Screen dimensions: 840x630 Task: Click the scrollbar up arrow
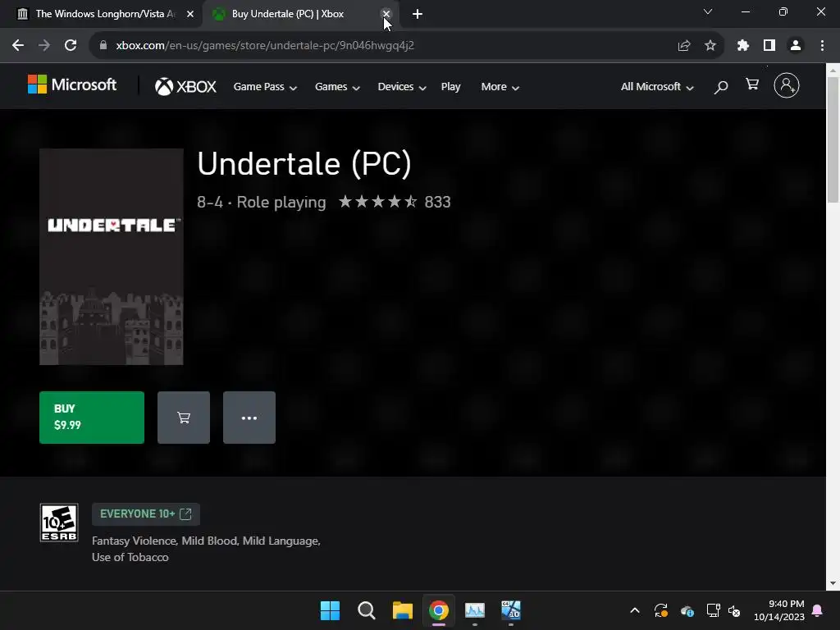(x=833, y=71)
